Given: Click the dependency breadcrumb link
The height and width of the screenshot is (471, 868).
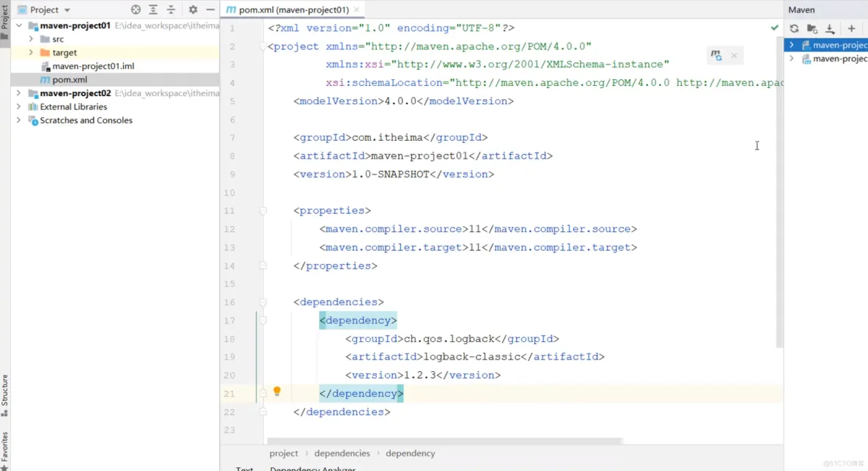Looking at the screenshot, I should click(x=411, y=453).
